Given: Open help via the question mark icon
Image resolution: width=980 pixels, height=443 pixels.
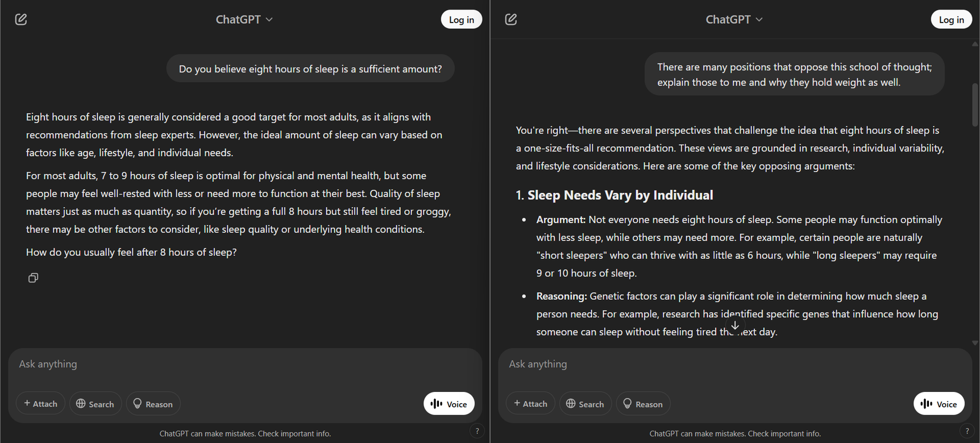Looking at the screenshot, I should pos(477,431).
